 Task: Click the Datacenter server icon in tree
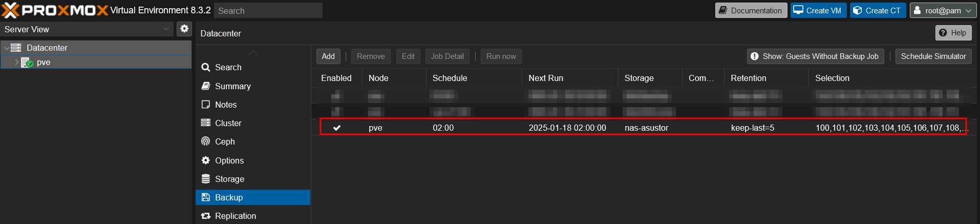pyautogui.click(x=16, y=48)
